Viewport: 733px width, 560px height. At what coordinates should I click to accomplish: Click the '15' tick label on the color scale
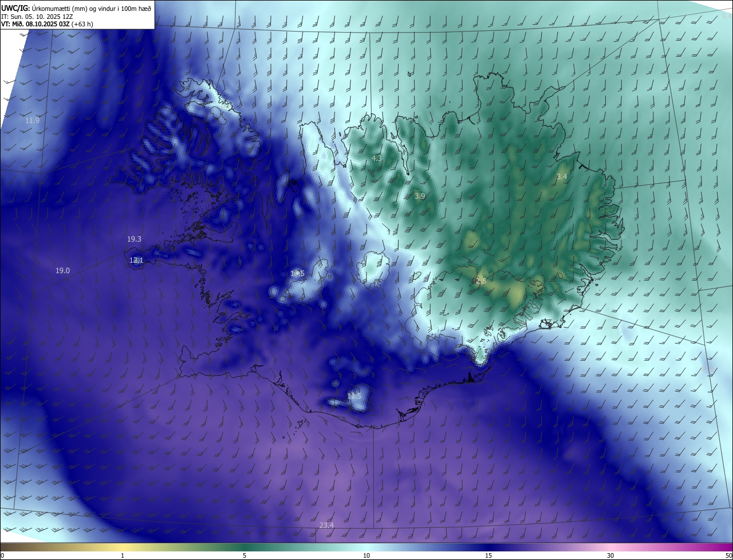488,555
